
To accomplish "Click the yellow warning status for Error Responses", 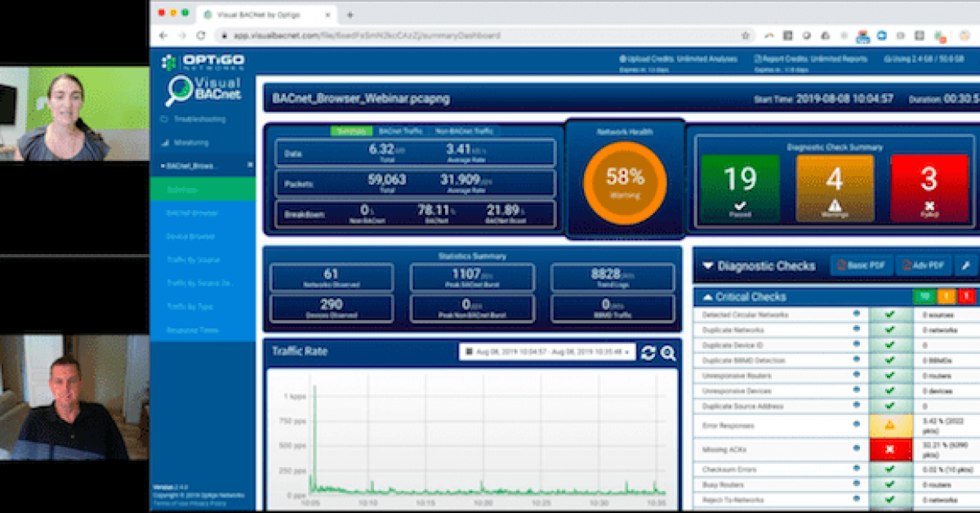I will coord(890,425).
